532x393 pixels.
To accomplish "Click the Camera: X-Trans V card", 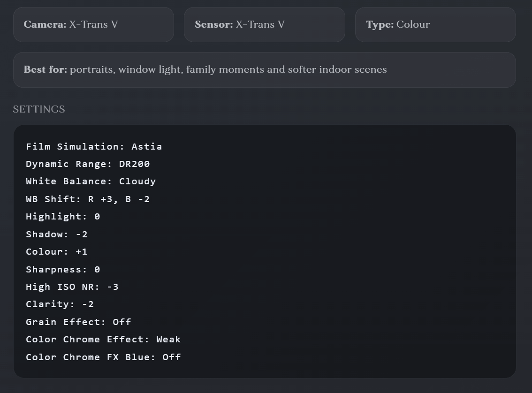I will pos(94,24).
